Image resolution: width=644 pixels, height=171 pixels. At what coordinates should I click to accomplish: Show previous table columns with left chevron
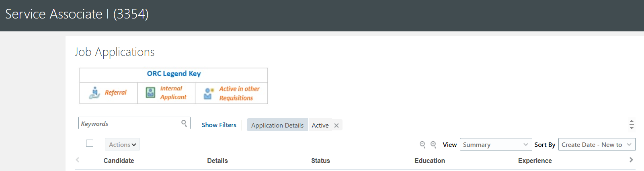(78, 160)
